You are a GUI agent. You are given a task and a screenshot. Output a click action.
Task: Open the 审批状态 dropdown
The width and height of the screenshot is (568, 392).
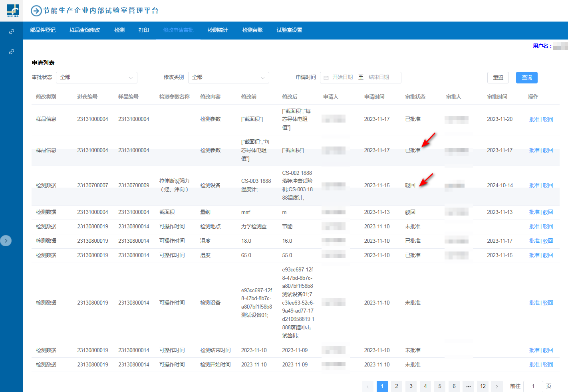[96, 77]
